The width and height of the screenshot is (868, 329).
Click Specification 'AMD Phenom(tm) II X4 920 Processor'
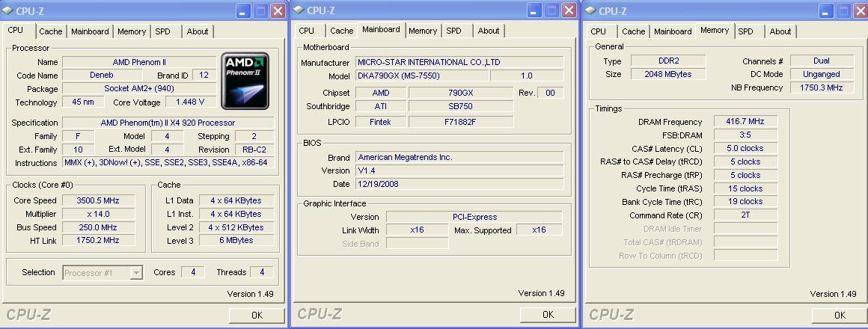pyautogui.click(x=168, y=123)
